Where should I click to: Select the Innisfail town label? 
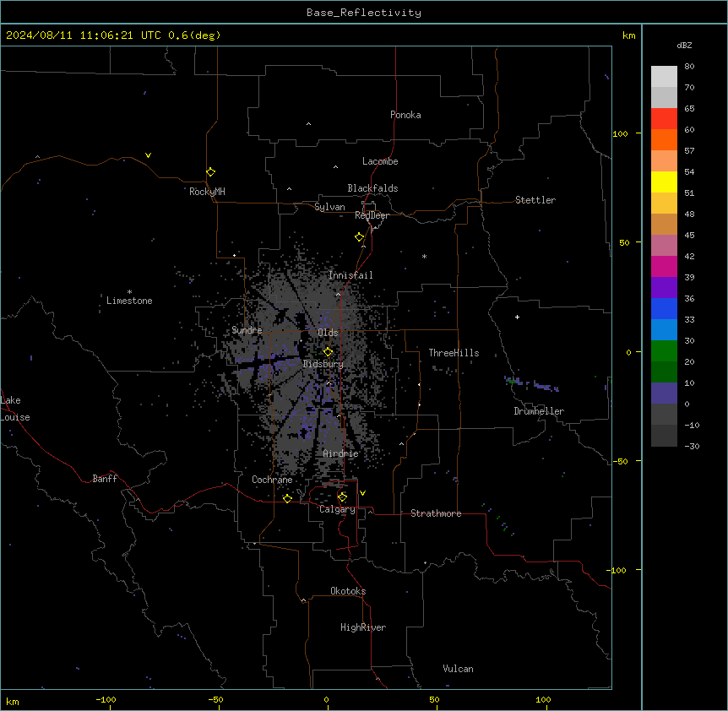tap(350, 275)
